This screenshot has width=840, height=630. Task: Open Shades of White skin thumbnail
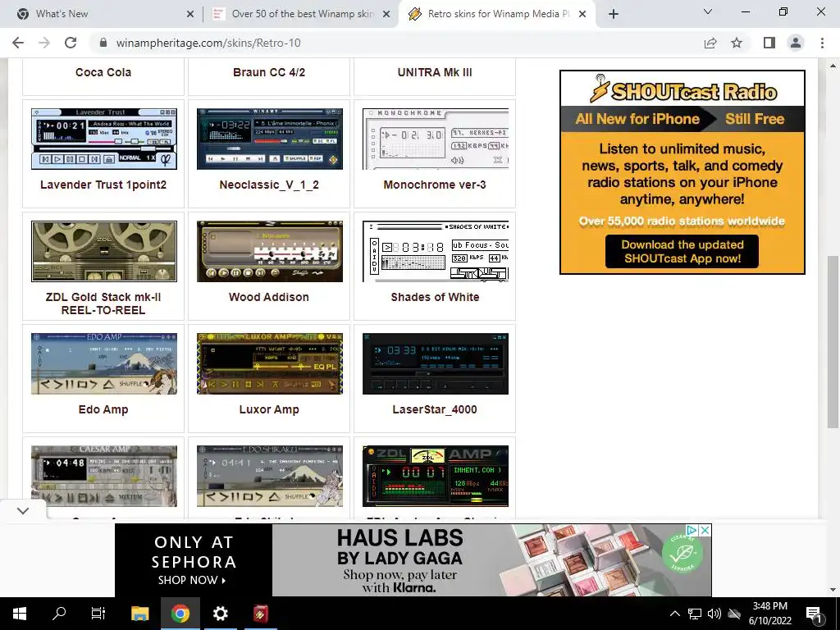tap(435, 251)
